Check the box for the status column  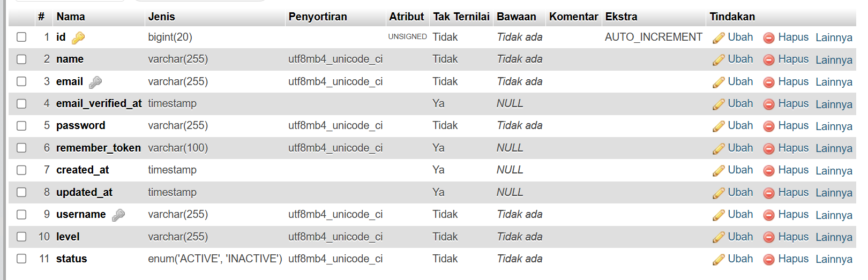[21, 259]
